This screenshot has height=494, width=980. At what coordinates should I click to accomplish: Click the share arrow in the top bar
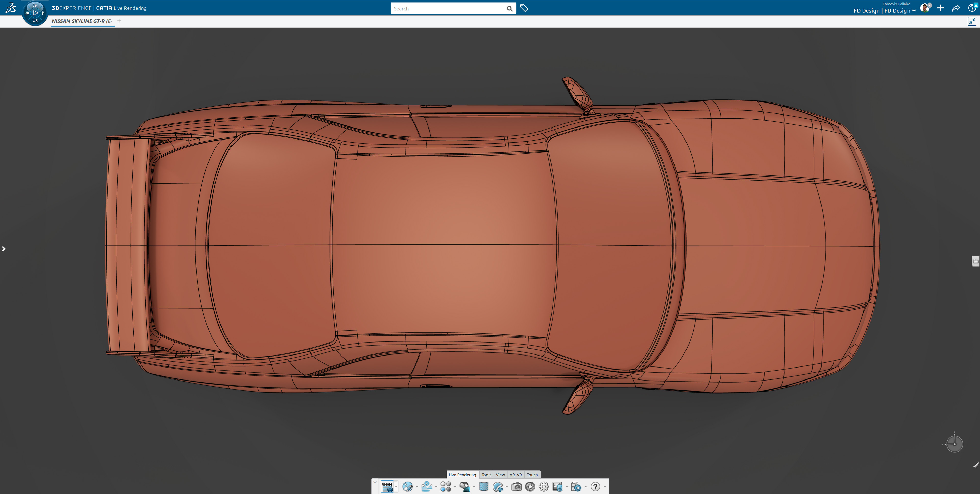[956, 8]
